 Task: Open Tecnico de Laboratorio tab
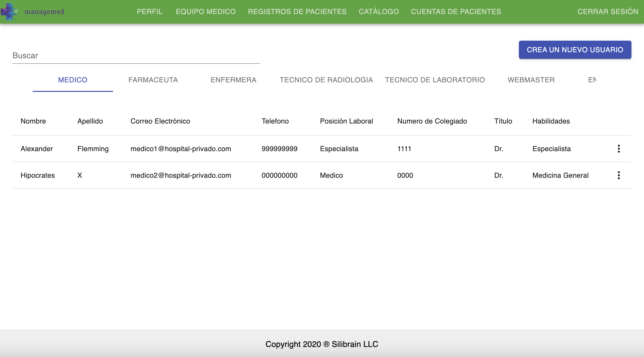pyautogui.click(x=435, y=80)
